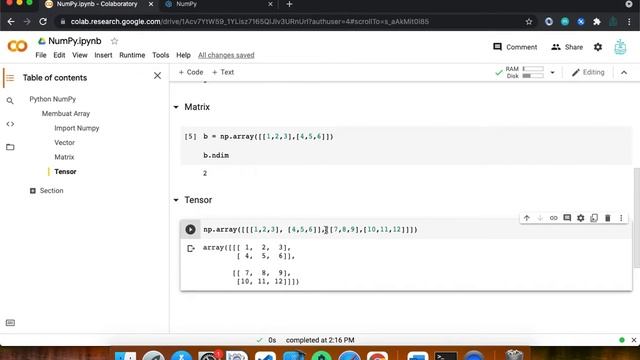Image resolution: width=640 pixels, height=360 pixels.
Task: Collapse the Tensor section
Action: pyautogui.click(x=176, y=200)
